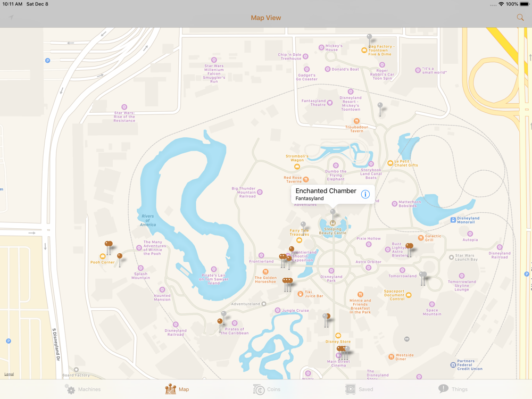Select the Mickey's House marker

click(x=321, y=47)
